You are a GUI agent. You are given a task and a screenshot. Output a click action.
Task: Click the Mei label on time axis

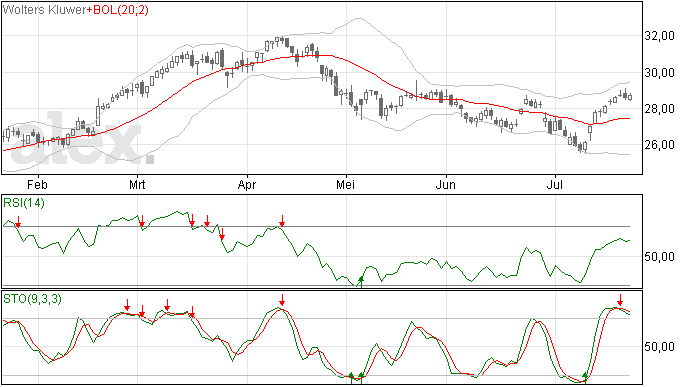(x=345, y=184)
